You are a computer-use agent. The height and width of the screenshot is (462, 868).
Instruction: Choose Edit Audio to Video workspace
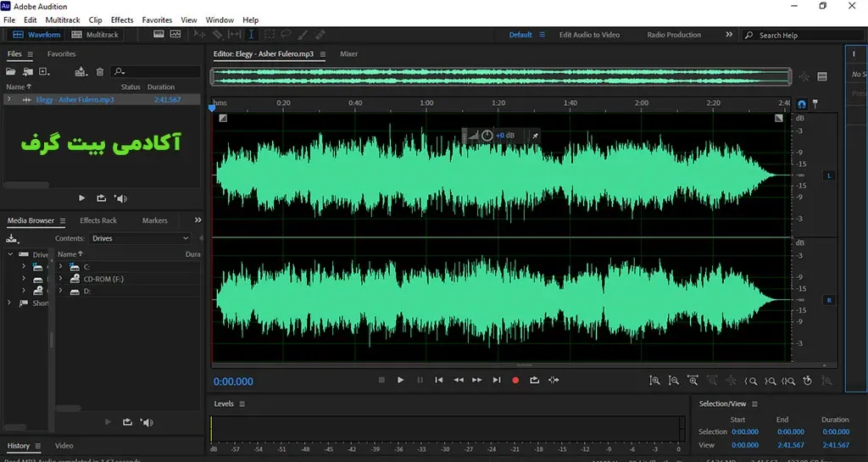click(589, 34)
